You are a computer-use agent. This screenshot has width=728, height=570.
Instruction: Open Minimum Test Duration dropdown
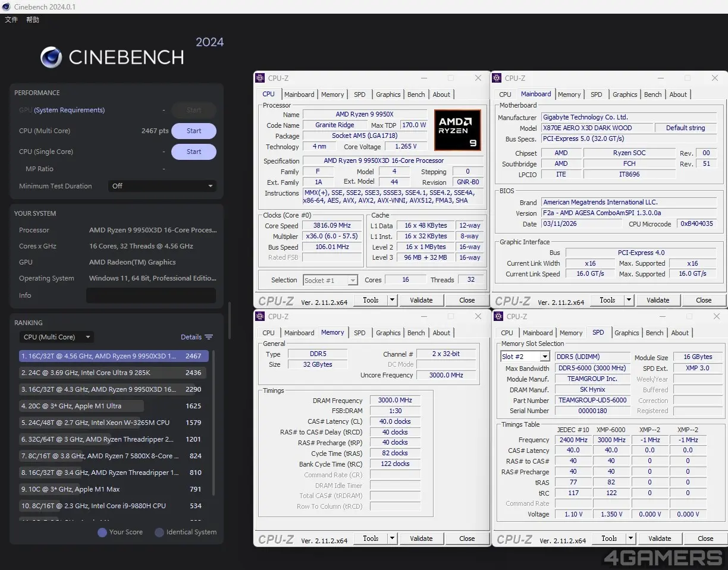[162, 186]
